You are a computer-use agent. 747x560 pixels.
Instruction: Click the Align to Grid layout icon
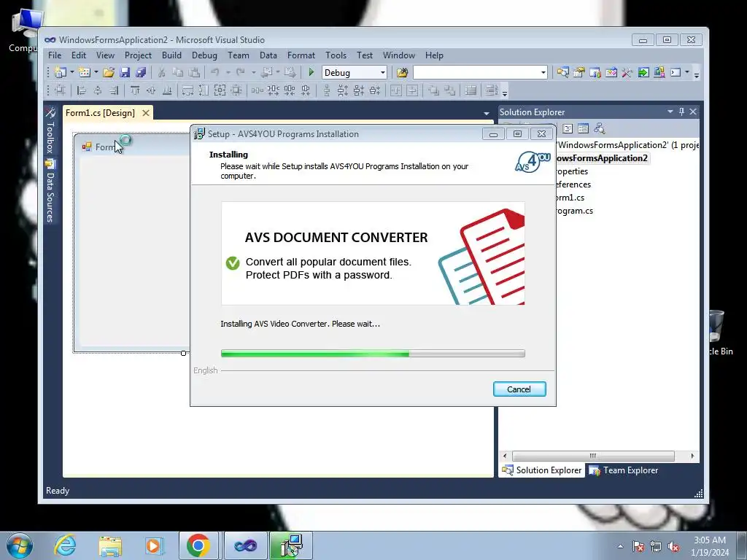coord(60,90)
